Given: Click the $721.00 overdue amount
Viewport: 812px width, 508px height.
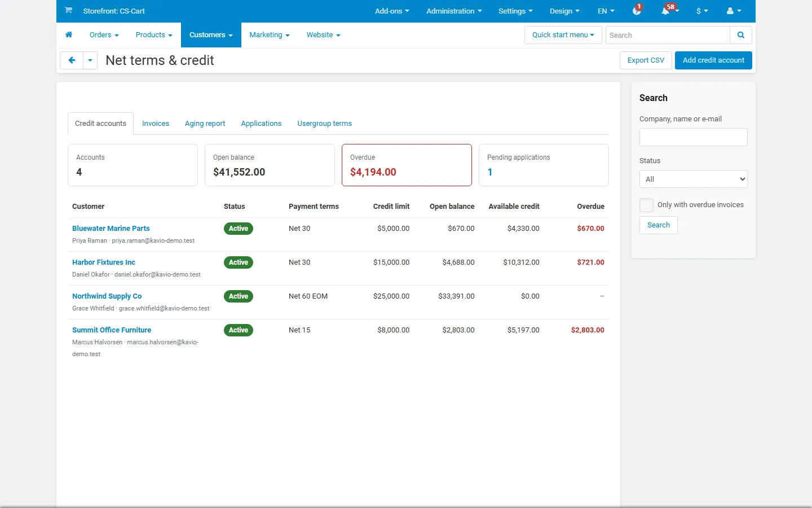Looking at the screenshot, I should click(590, 262).
